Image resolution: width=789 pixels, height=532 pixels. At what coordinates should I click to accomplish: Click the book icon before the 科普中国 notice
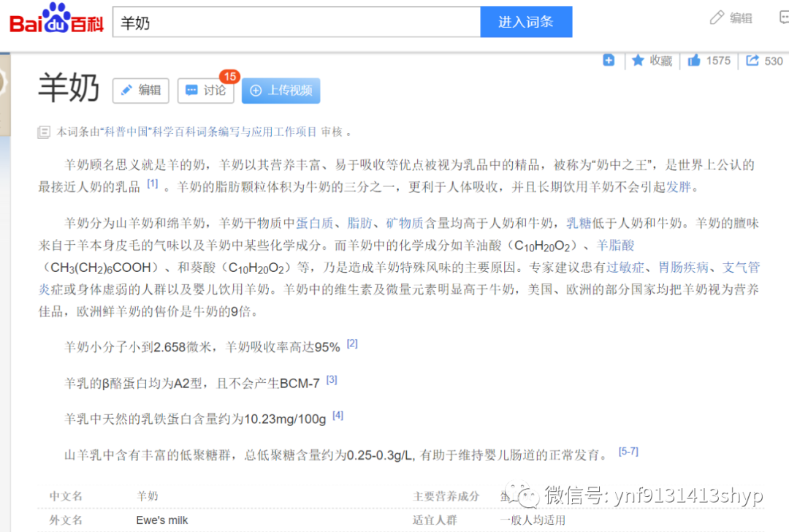pos(44,132)
